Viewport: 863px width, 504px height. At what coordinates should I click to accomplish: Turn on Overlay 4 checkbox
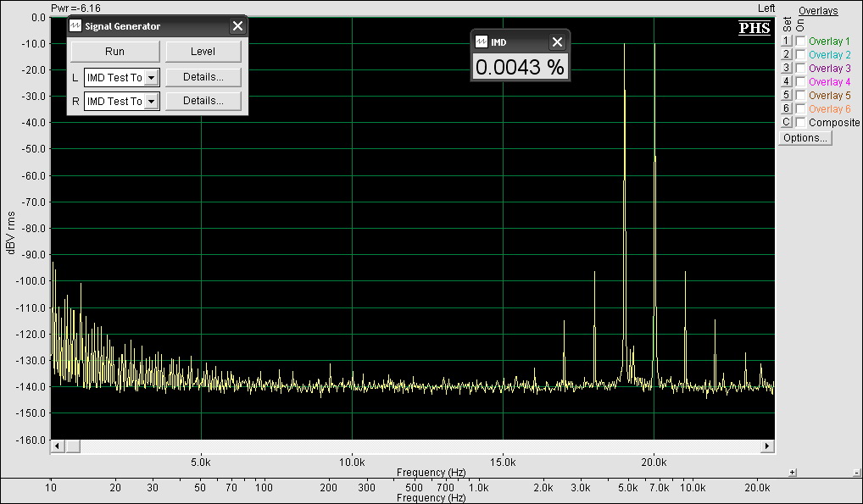(800, 82)
